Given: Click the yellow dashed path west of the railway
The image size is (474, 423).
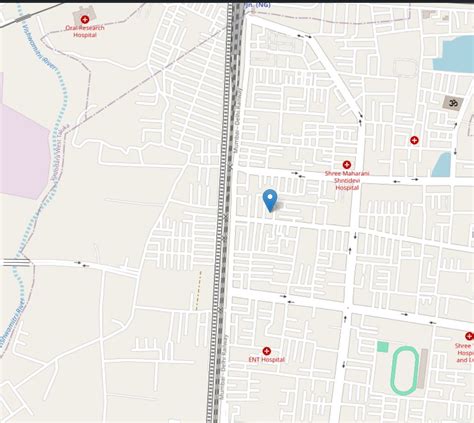Looking at the screenshot, I should (x=198, y=290).
